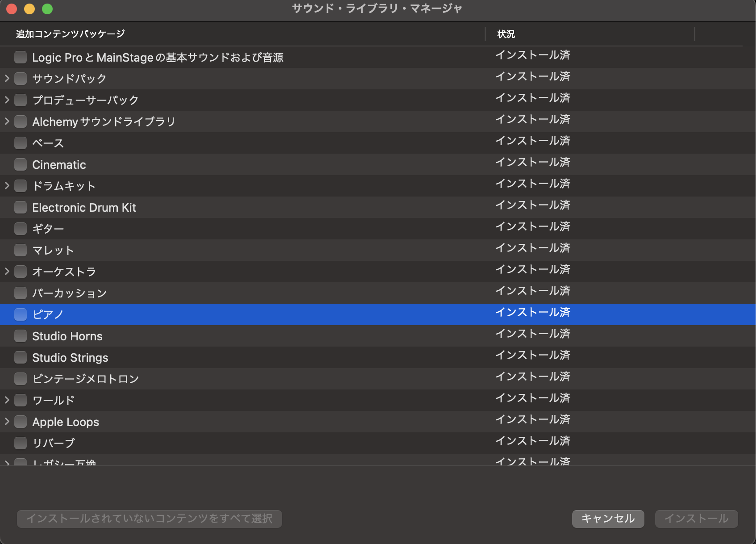Expand the サウンドパック group

point(7,79)
